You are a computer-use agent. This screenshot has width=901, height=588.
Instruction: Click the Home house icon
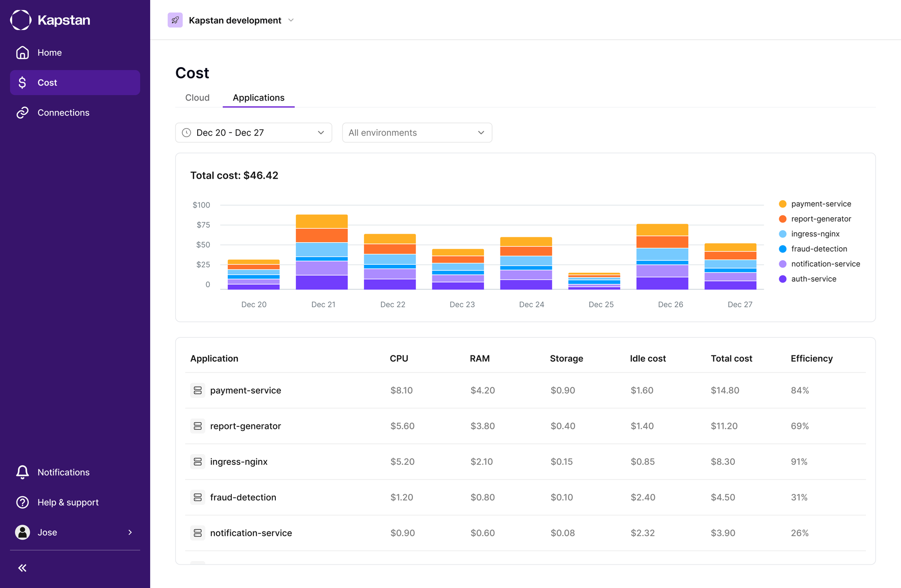click(23, 53)
